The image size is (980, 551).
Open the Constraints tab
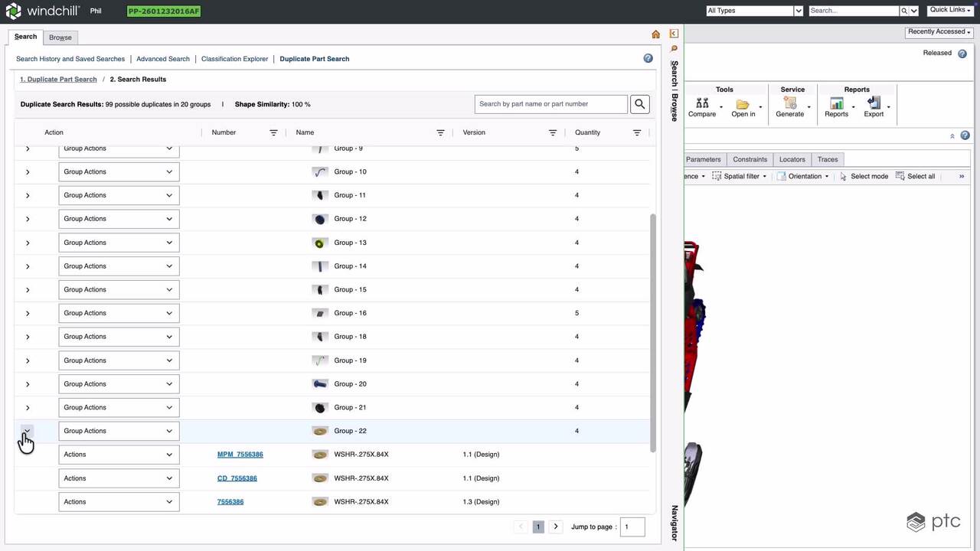click(750, 159)
